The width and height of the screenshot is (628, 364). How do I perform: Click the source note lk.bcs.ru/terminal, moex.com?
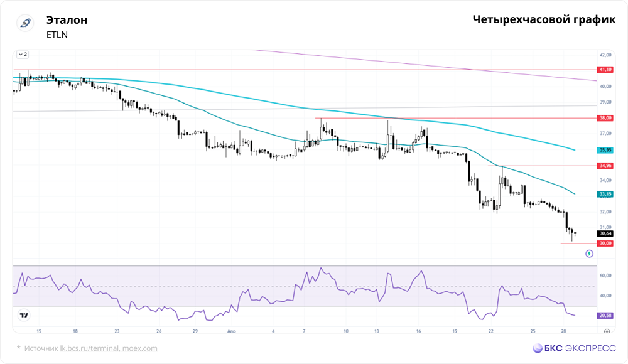(109, 348)
